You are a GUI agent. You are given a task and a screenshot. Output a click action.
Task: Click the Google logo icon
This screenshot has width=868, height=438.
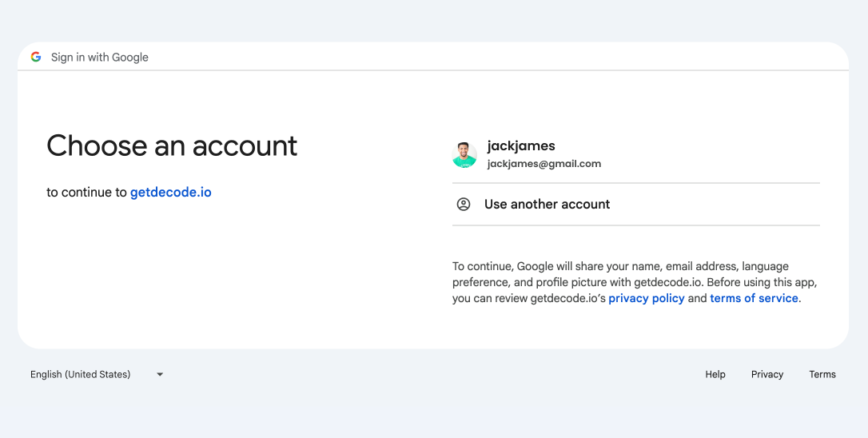click(x=36, y=57)
